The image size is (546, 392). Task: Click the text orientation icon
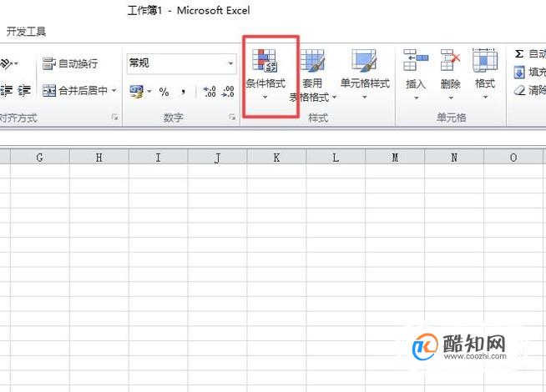pyautogui.click(x=6, y=64)
